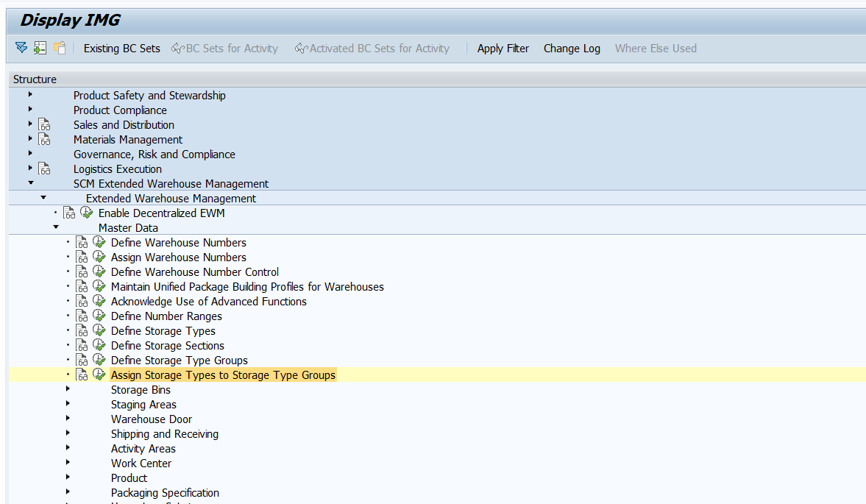Viewport: 866px width, 504px height.
Task: Collapse the Master Data node
Action: (x=56, y=227)
